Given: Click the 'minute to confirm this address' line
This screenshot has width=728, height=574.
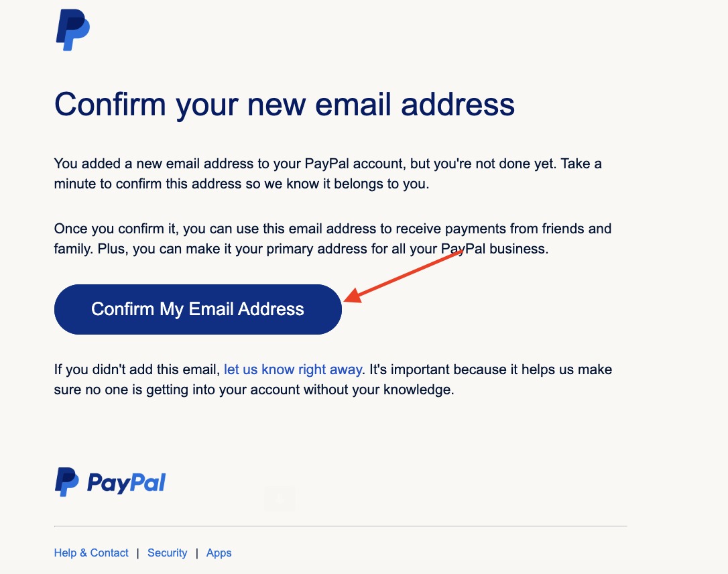Looking at the screenshot, I should (x=241, y=184).
